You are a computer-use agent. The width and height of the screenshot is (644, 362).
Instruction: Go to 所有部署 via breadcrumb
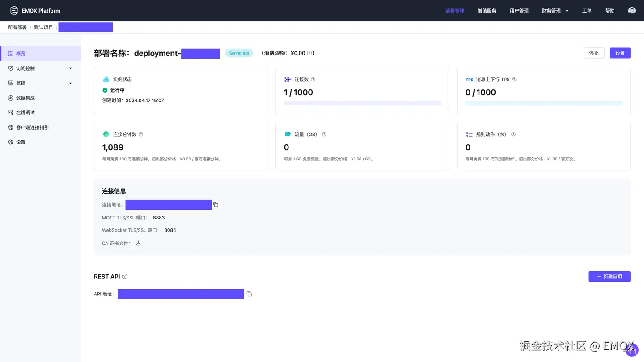pyautogui.click(x=17, y=27)
